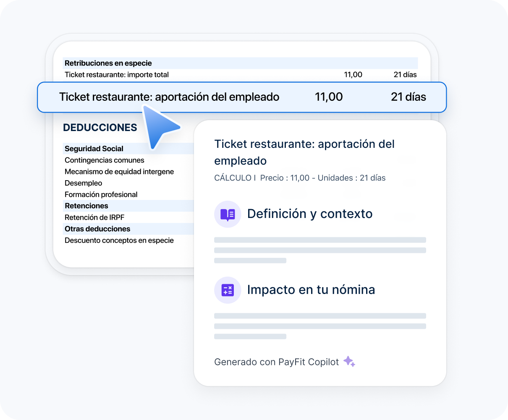This screenshot has width=508, height=420.
Task: Click the DEDUCCIONES heading
Action: [x=100, y=128]
